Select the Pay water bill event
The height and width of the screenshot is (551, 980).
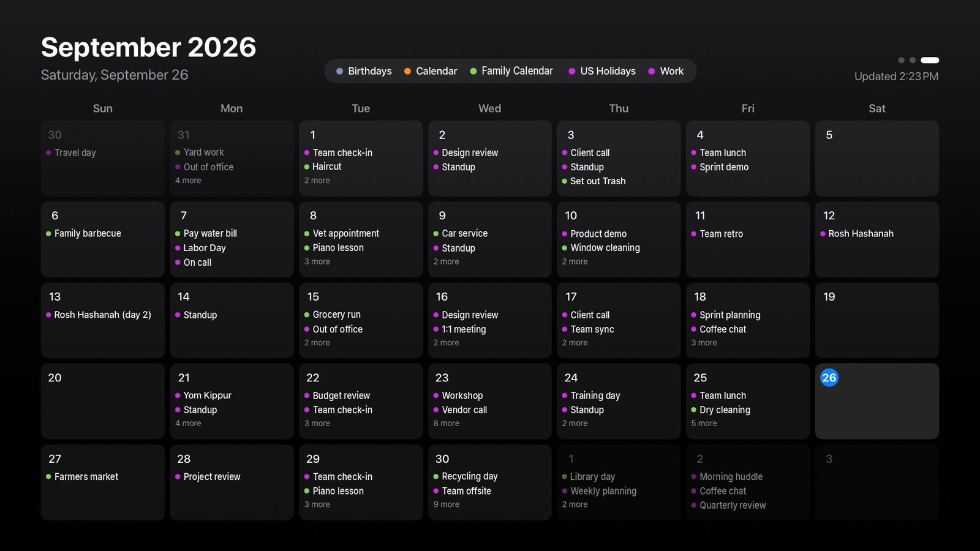point(206,234)
